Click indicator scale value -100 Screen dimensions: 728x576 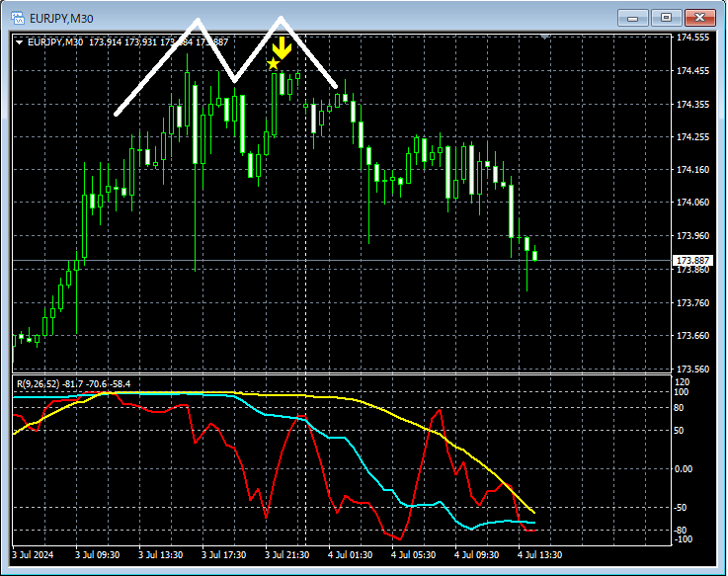coord(683,538)
